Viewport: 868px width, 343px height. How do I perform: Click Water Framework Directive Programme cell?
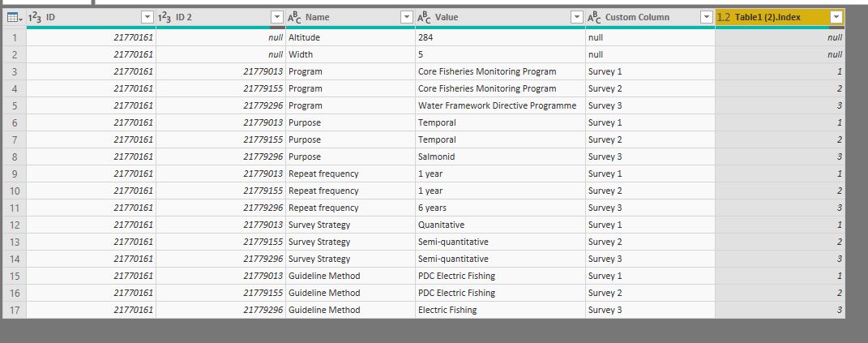point(500,106)
